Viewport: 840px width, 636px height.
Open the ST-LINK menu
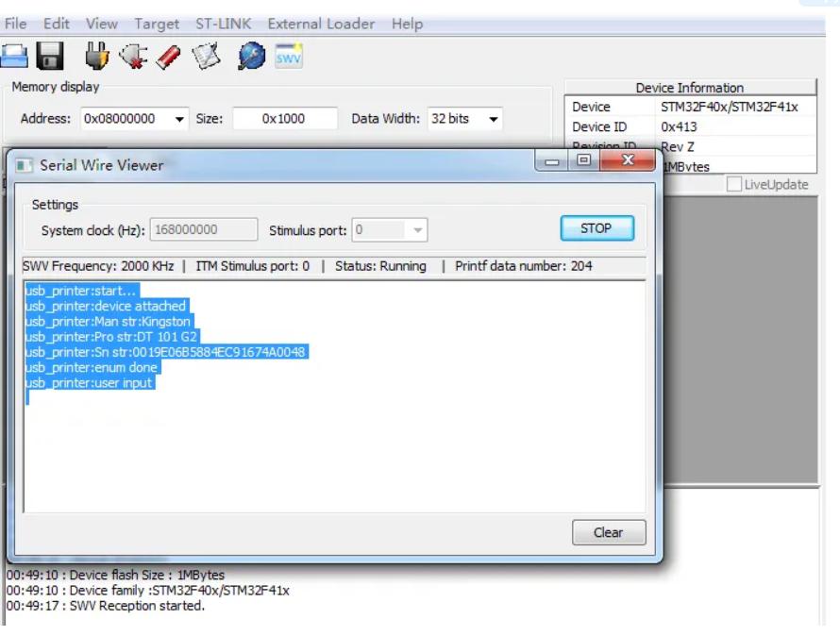point(223,25)
